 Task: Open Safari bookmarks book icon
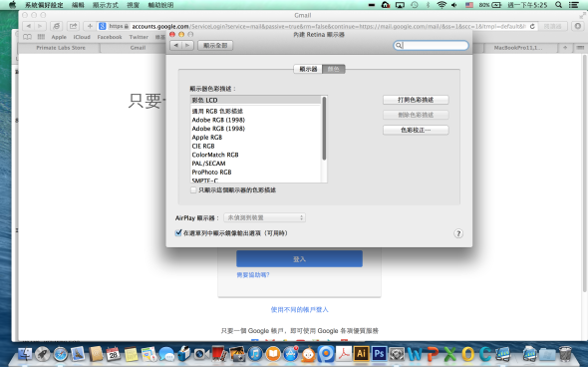(x=27, y=37)
